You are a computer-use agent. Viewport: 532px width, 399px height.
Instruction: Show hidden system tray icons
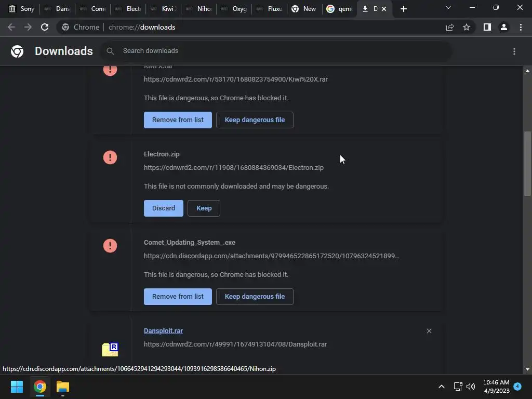coord(442,387)
